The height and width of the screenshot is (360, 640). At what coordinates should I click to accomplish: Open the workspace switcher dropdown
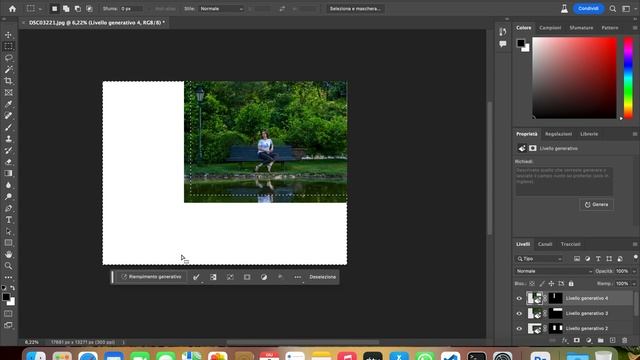coord(626,9)
